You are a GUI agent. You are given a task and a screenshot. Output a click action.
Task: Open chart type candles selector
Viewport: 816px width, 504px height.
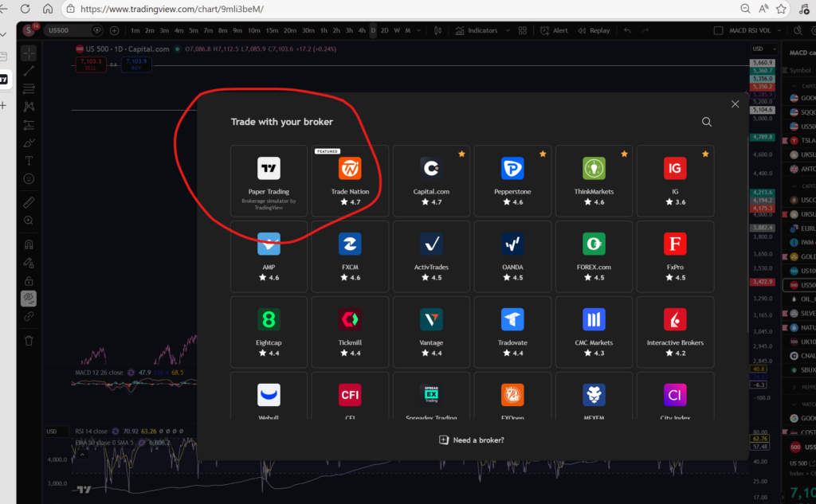pyautogui.click(x=437, y=31)
